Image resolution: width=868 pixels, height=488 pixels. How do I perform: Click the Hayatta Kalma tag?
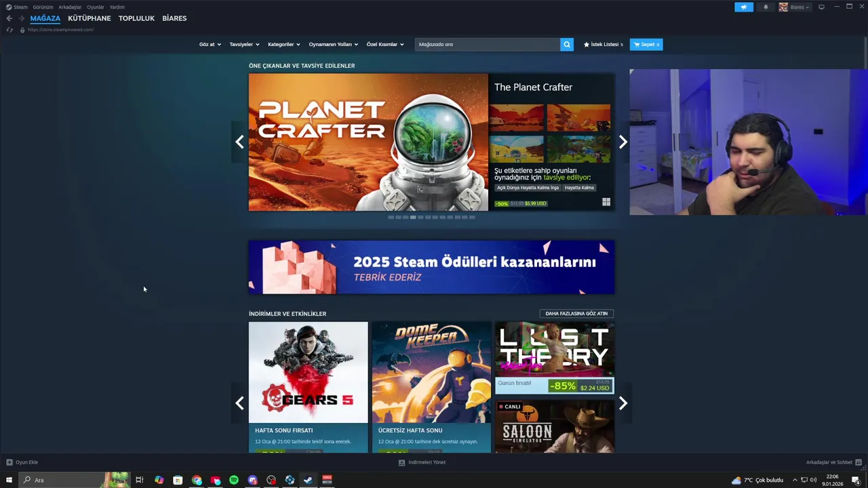[x=579, y=188]
